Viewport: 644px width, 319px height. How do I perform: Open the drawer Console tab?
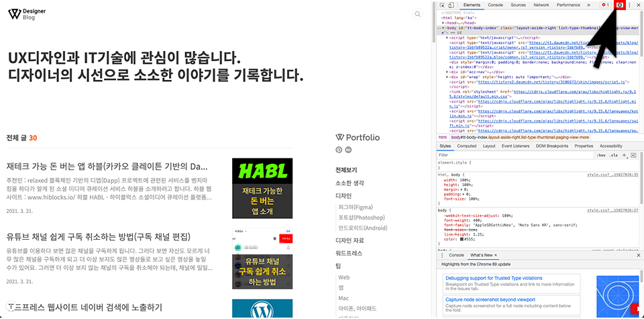(456, 255)
